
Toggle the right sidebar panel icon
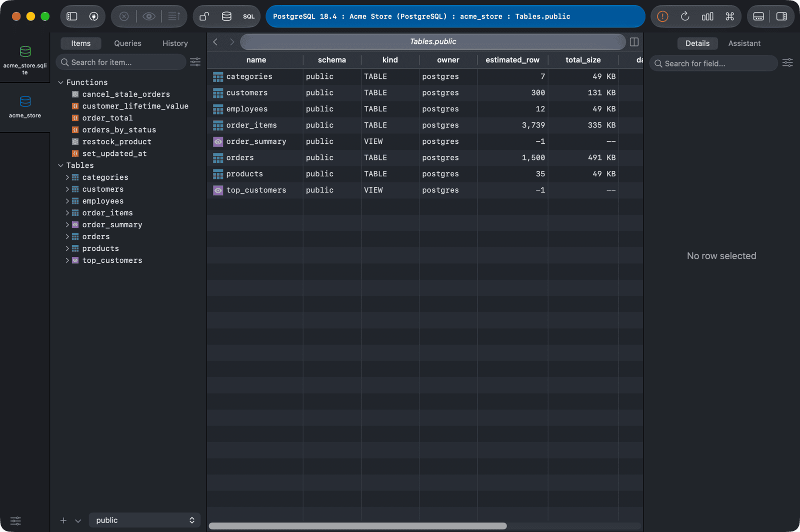(781, 16)
